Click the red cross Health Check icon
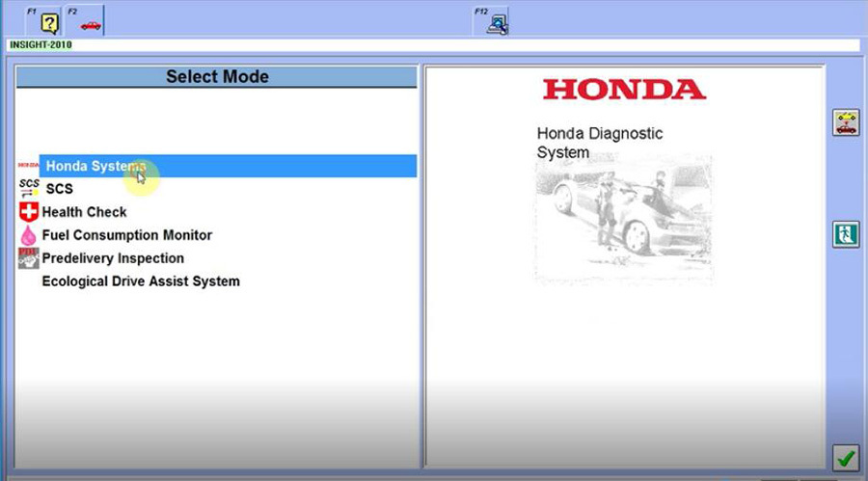The image size is (868, 481). click(28, 212)
